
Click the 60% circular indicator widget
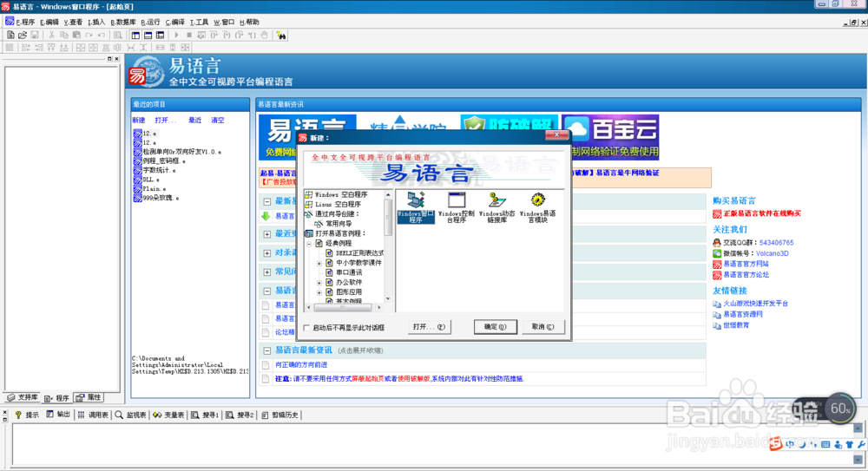tap(839, 409)
